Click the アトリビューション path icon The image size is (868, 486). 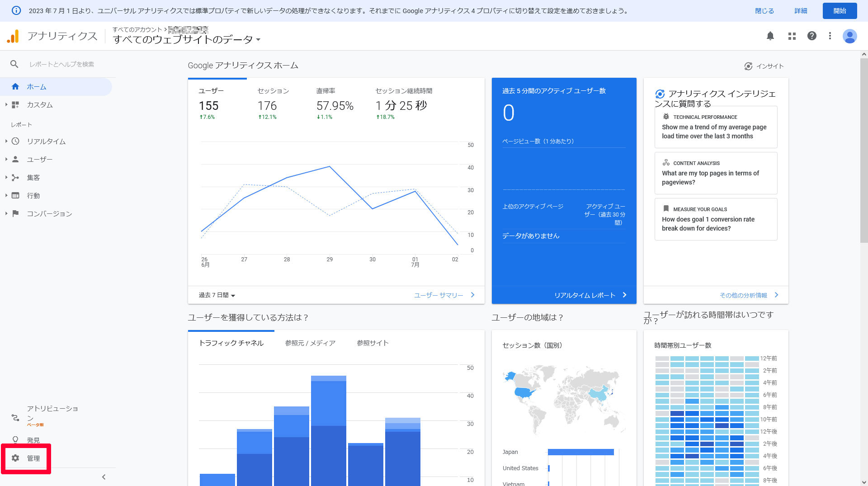point(15,418)
